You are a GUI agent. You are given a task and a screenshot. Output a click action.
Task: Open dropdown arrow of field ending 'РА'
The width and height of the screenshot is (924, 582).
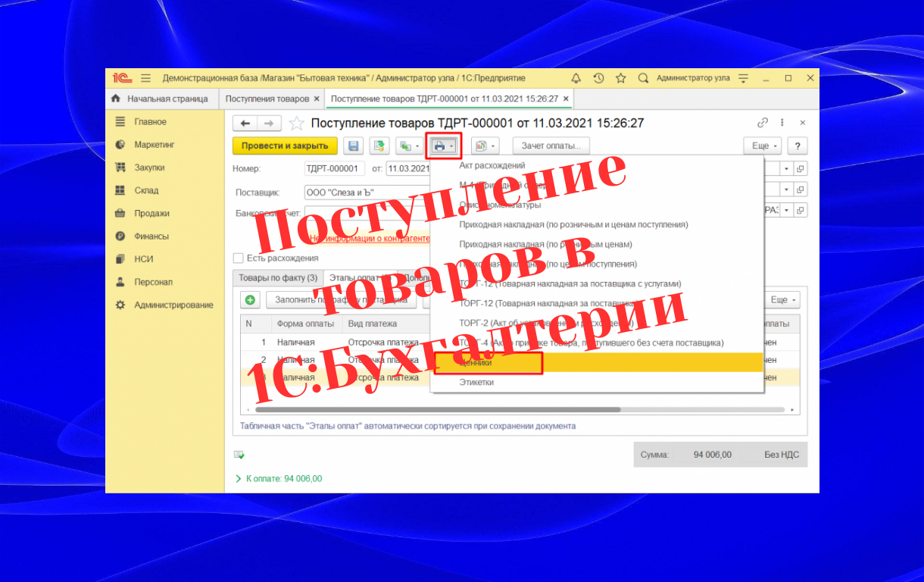786,211
